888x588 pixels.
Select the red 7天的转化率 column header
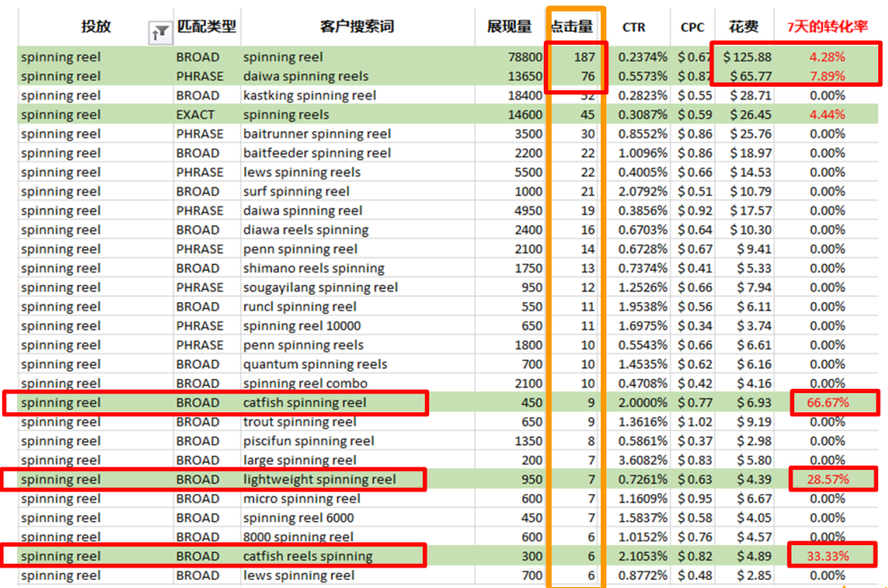[x=827, y=26]
